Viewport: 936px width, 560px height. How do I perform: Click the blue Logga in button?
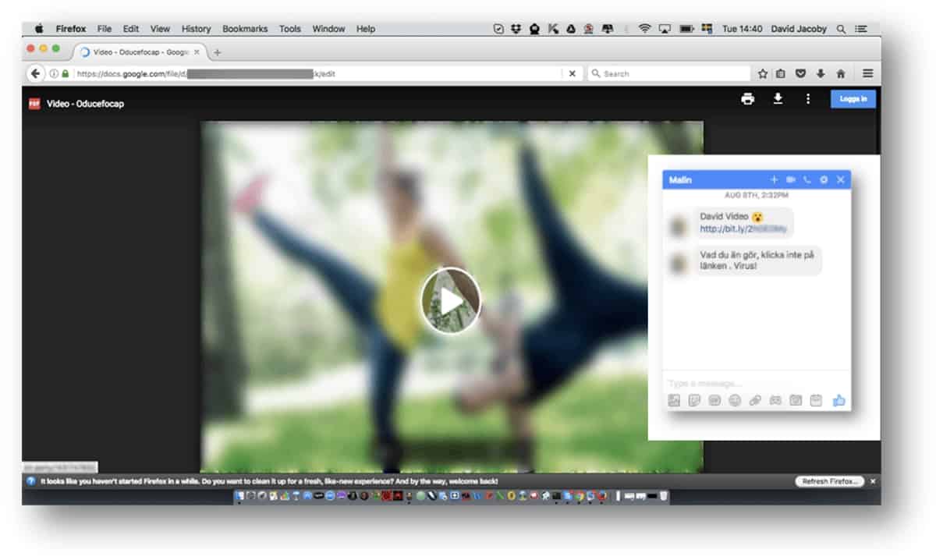click(853, 99)
